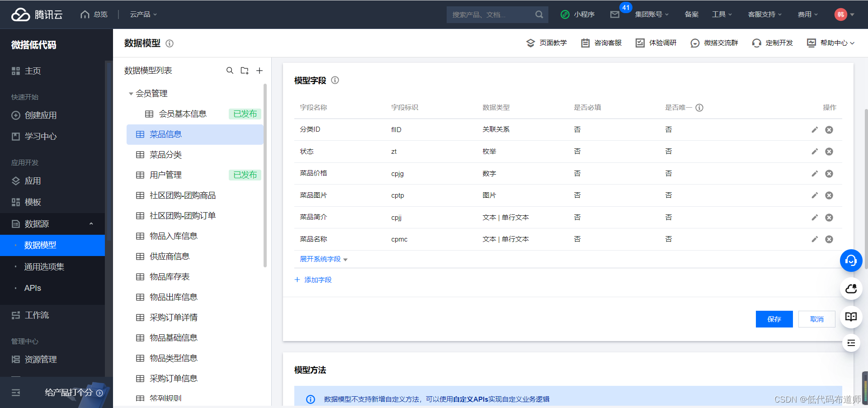
Task: Open the 客服支持 dropdown
Action: pyautogui.click(x=764, y=14)
